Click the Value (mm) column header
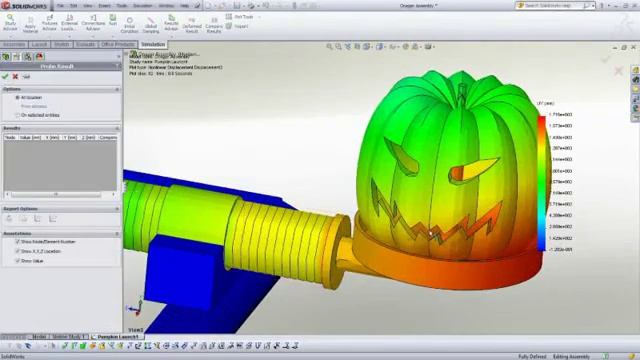The width and height of the screenshot is (640, 360). (x=30, y=138)
